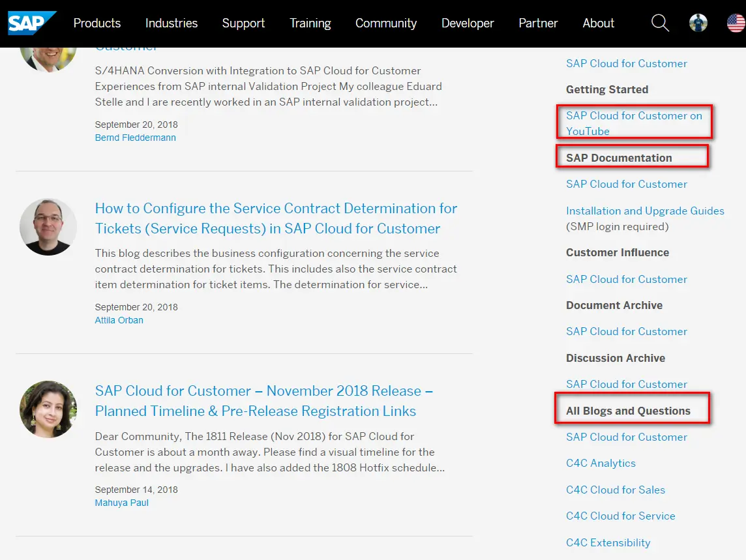Screen dimensions: 746x560
Task: Open the Partner menu
Action: coord(538,23)
